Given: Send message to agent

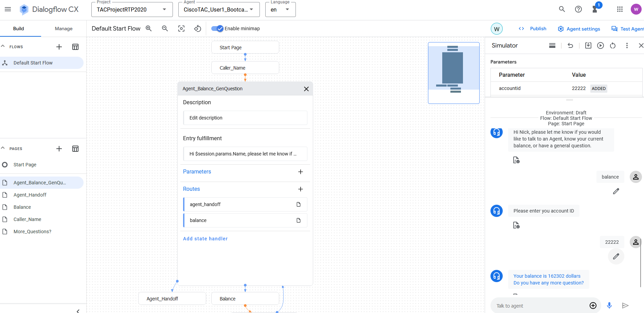Looking at the screenshot, I should (x=626, y=306).
